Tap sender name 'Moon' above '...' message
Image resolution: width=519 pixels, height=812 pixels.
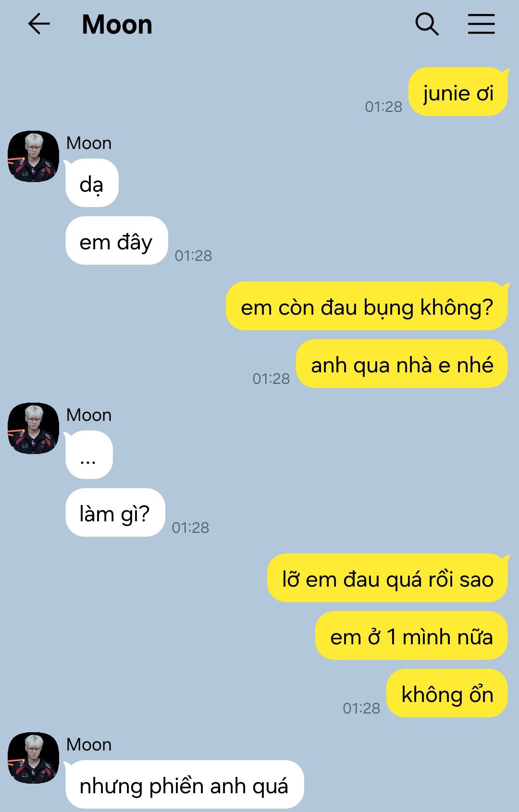[x=89, y=415]
